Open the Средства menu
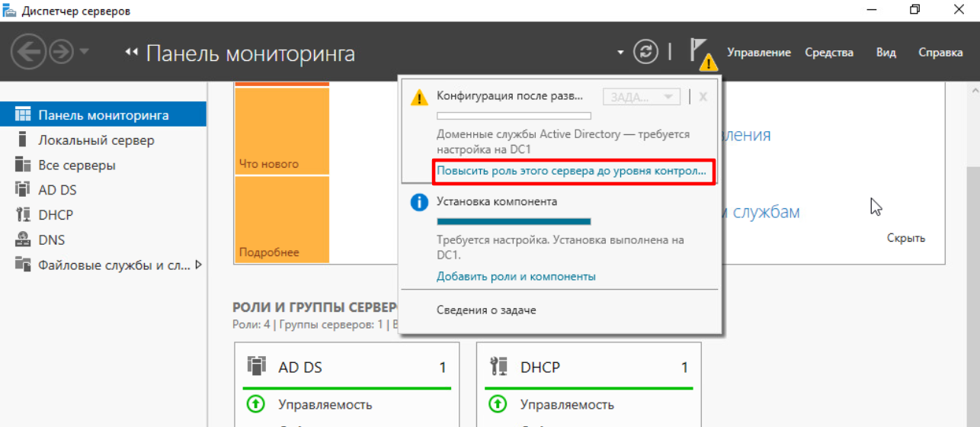 coord(828,53)
